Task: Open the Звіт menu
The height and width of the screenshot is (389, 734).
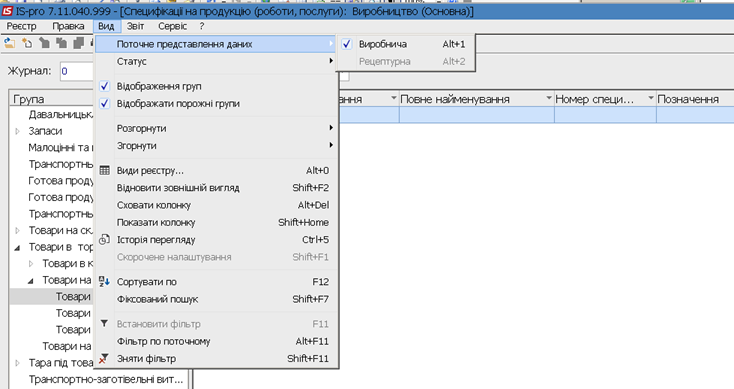Action: click(x=136, y=26)
